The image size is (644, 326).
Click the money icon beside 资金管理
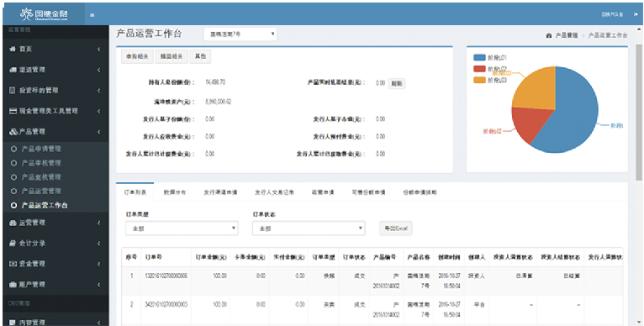click(13, 264)
